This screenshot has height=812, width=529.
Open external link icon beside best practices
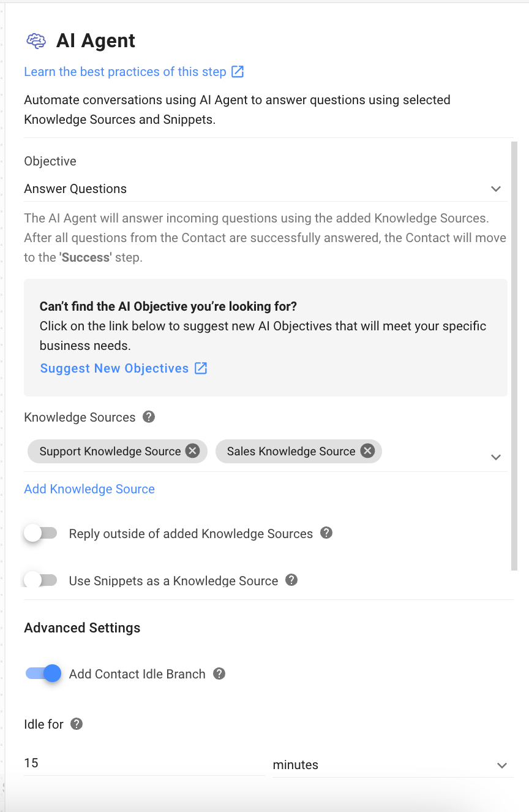click(237, 72)
